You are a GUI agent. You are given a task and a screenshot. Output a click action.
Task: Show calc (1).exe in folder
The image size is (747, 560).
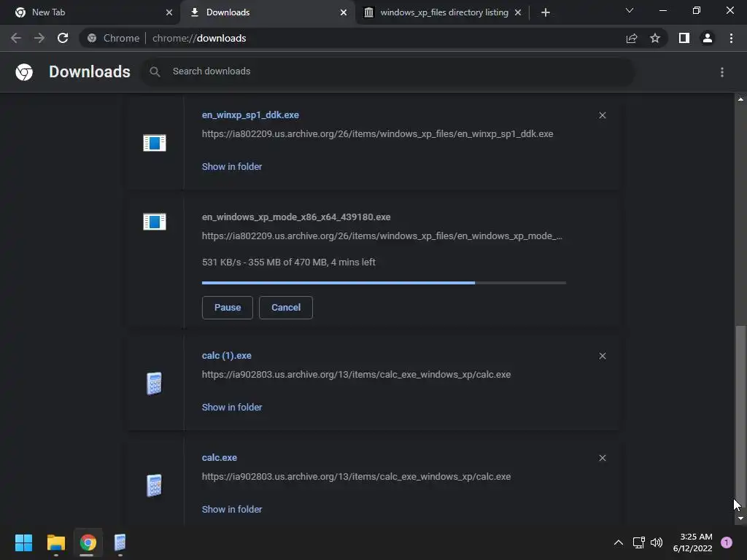(x=231, y=407)
